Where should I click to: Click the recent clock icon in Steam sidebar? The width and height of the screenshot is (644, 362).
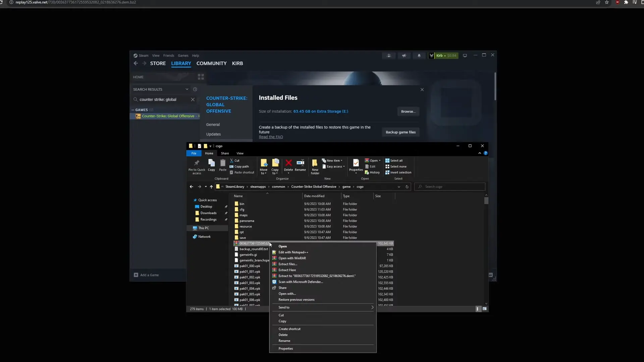point(195,89)
